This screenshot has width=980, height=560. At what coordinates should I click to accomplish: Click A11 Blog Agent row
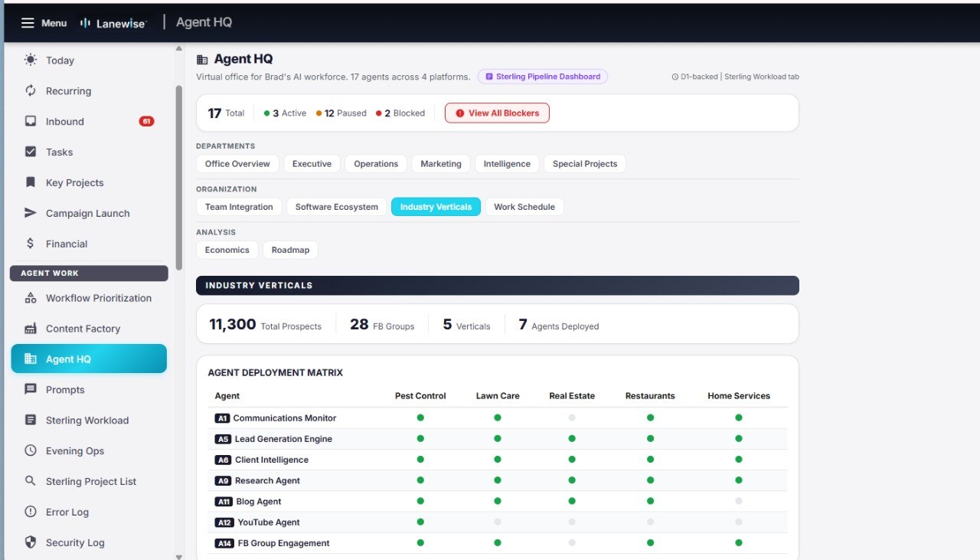click(x=498, y=501)
